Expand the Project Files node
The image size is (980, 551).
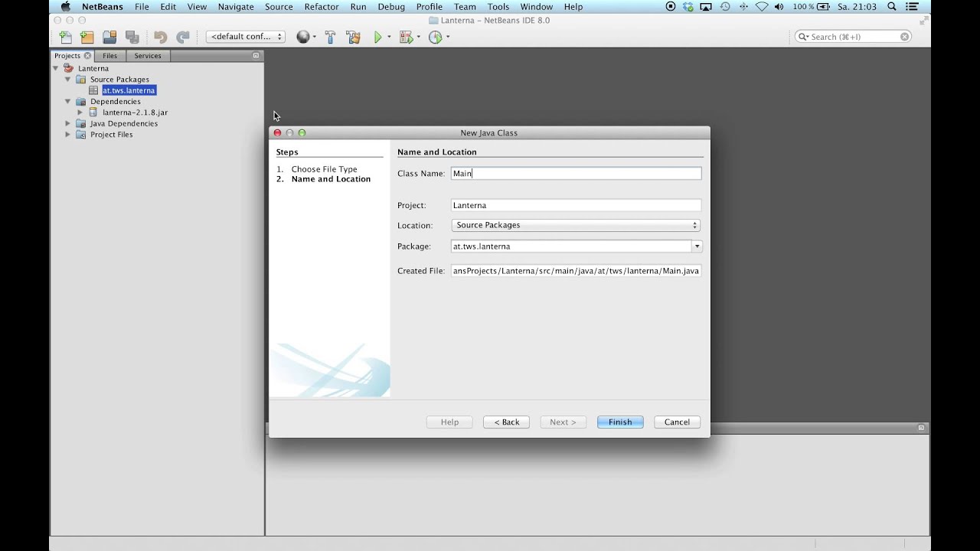[x=67, y=135]
